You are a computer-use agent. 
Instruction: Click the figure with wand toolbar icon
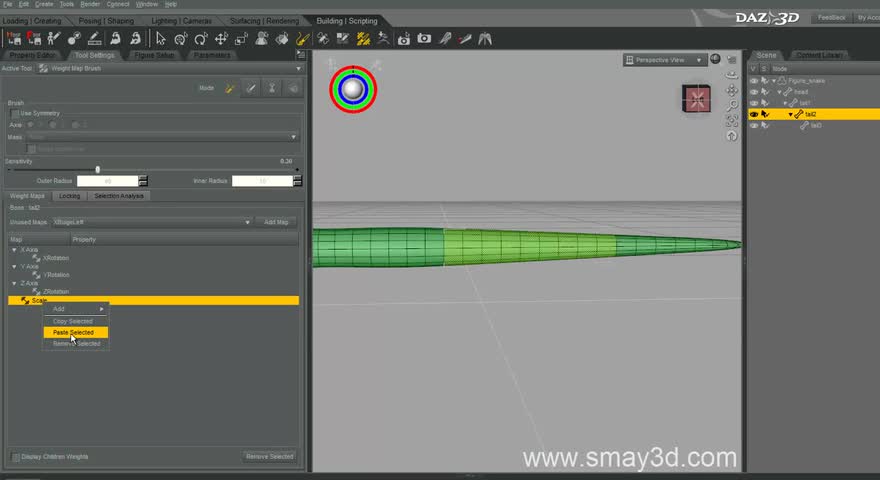pos(54,38)
